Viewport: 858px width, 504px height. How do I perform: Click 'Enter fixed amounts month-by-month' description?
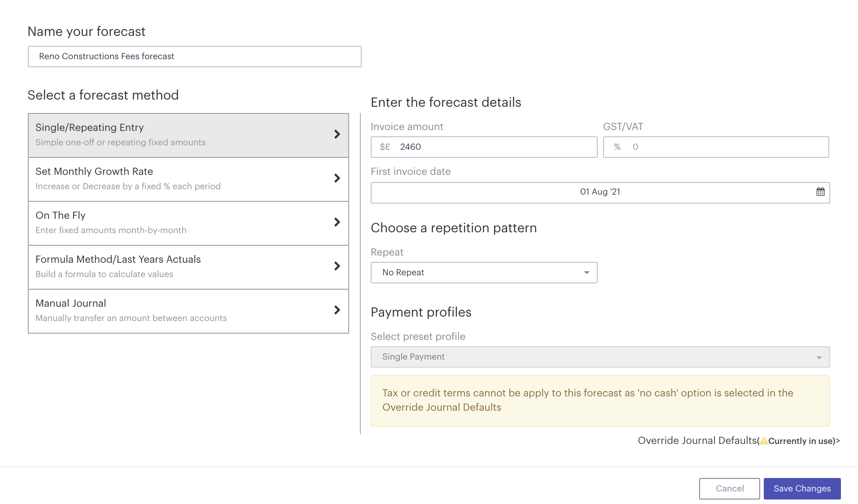111,230
